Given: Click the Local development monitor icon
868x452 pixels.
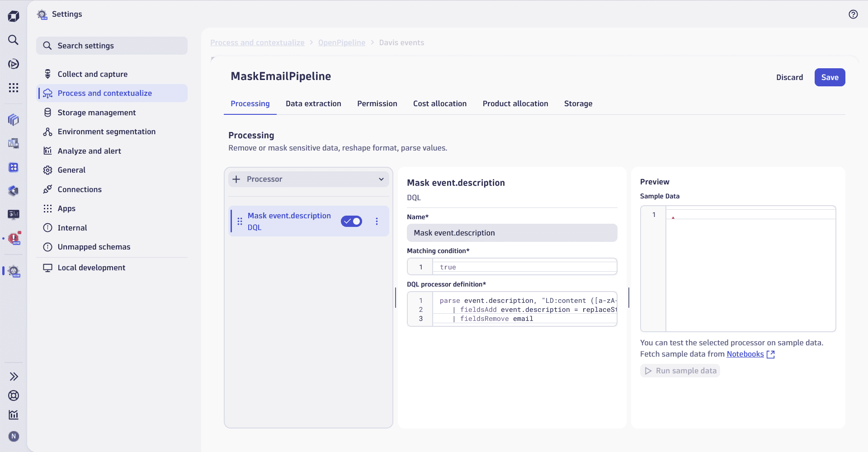Looking at the screenshot, I should click(47, 268).
